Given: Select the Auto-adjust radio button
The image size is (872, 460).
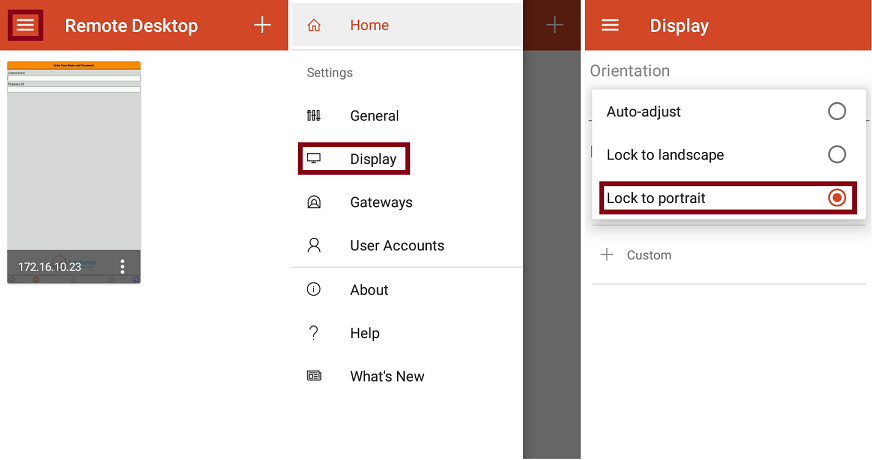Looking at the screenshot, I should click(x=837, y=111).
